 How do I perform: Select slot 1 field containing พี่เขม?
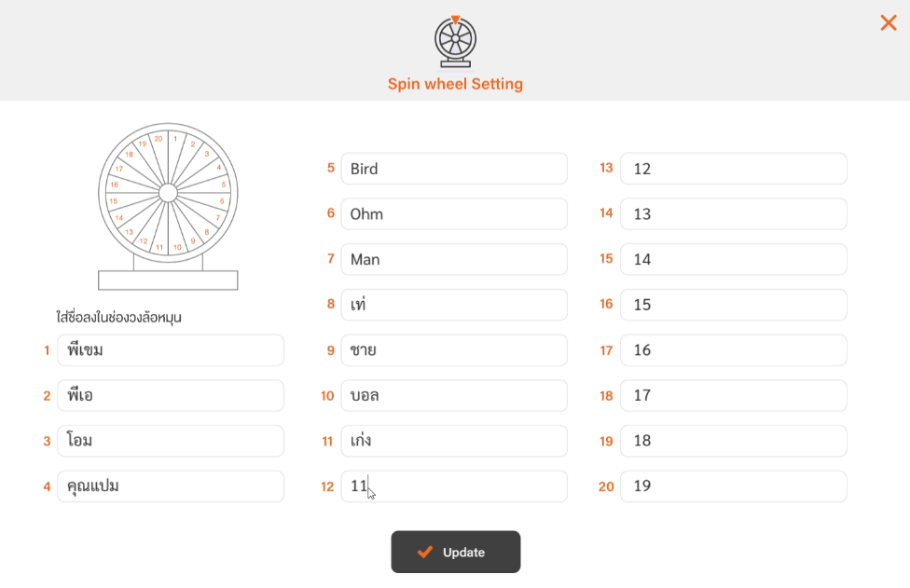[x=171, y=349]
